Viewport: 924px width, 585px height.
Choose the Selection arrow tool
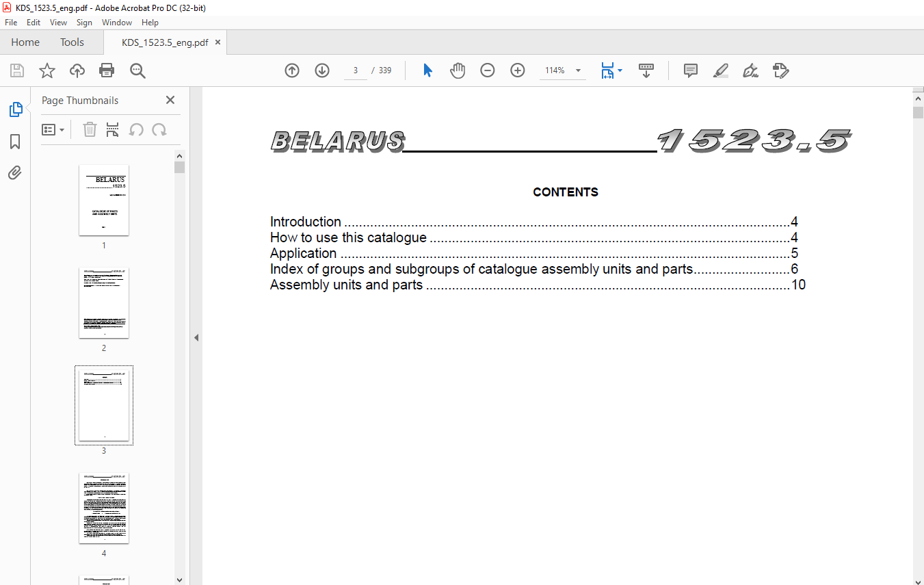click(x=427, y=70)
